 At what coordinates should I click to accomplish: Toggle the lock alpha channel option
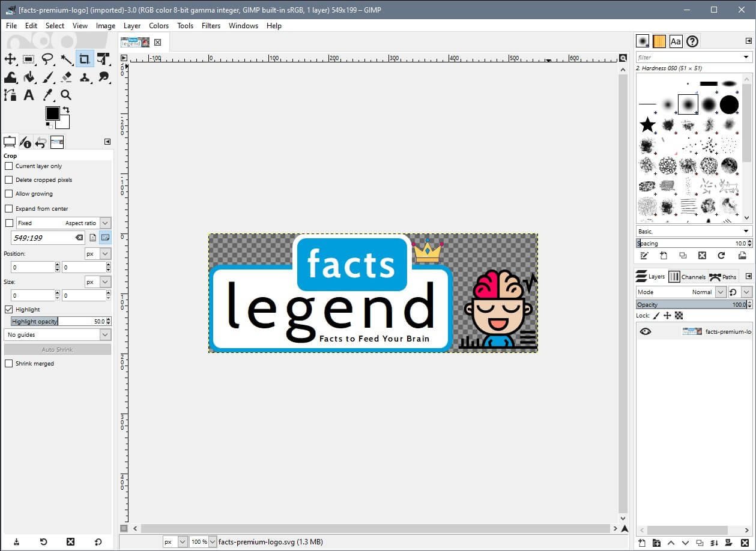click(x=679, y=316)
